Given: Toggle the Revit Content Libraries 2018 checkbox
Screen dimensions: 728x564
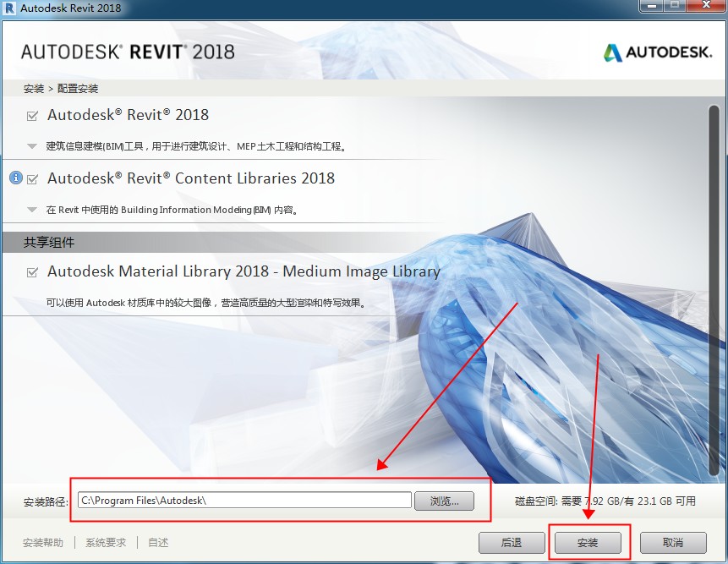Looking at the screenshot, I should (33, 179).
